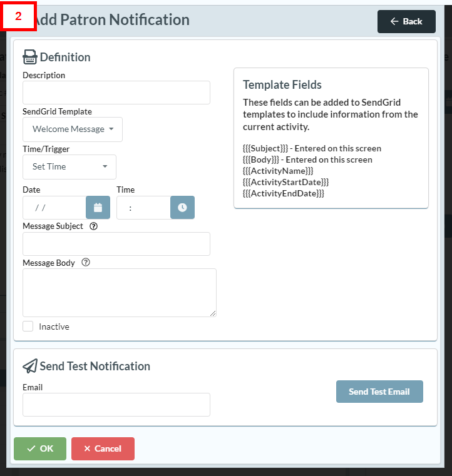Click the Message Body resize handle
Image resolution: width=452 pixels, height=476 pixels.
213,313
